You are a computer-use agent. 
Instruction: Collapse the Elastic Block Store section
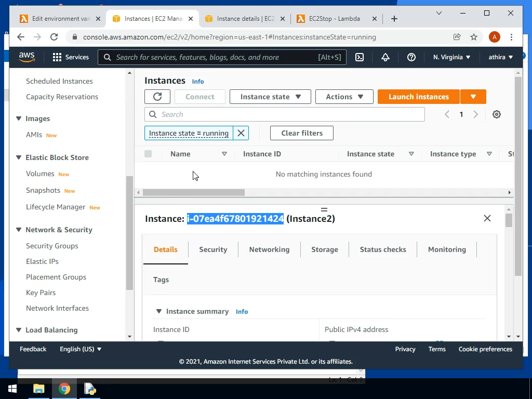pos(19,157)
